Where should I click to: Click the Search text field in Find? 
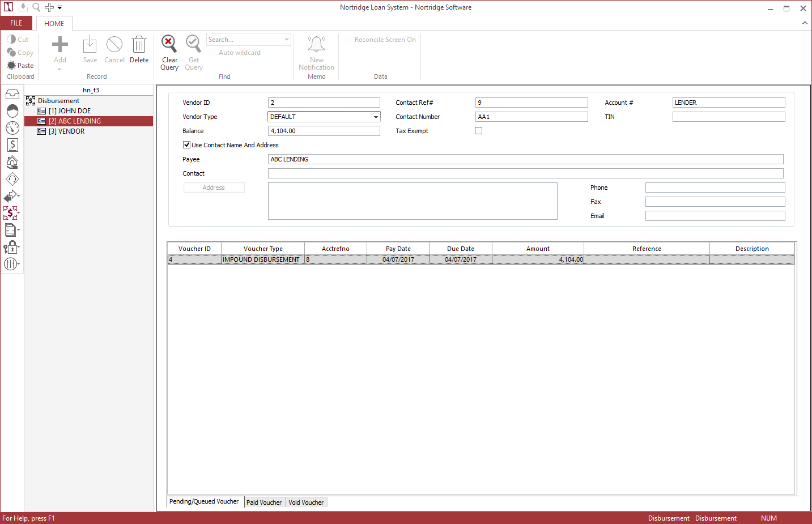coord(244,40)
